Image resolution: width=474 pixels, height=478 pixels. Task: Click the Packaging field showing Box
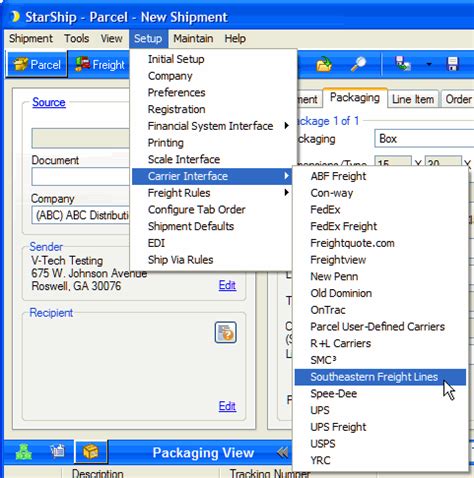[x=424, y=138]
